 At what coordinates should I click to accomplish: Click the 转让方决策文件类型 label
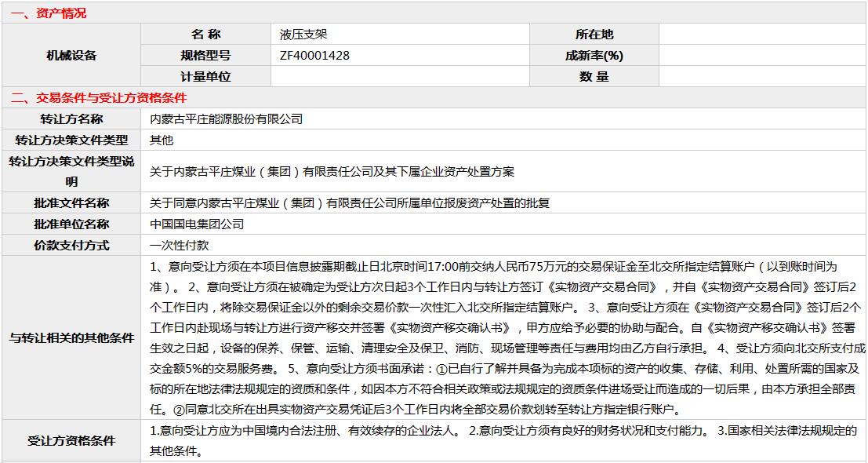click(71, 140)
